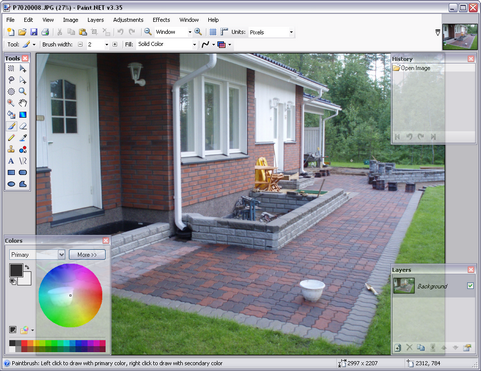Open the Brush width dropdown arrow
This screenshot has height=371, width=481.
tap(107, 44)
